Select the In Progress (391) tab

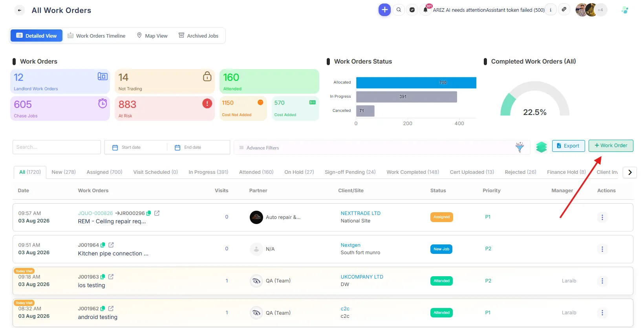click(208, 172)
